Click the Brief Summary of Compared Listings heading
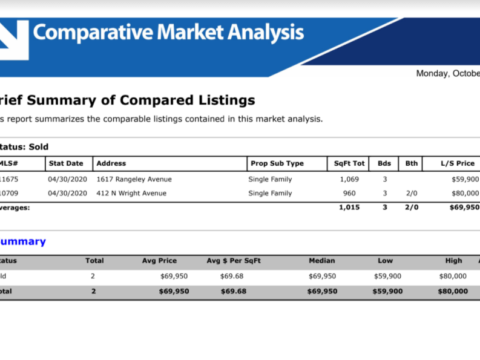480x360 pixels. pyautogui.click(x=127, y=100)
